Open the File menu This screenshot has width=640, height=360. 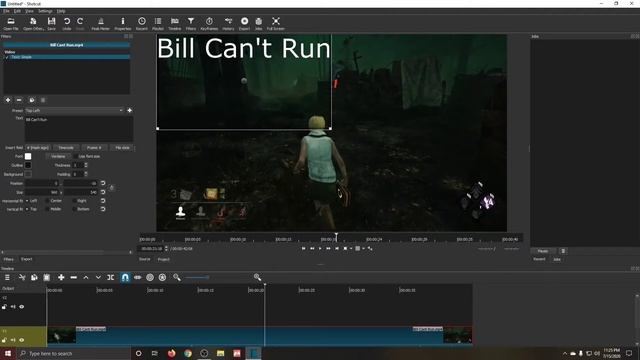pyautogui.click(x=6, y=11)
